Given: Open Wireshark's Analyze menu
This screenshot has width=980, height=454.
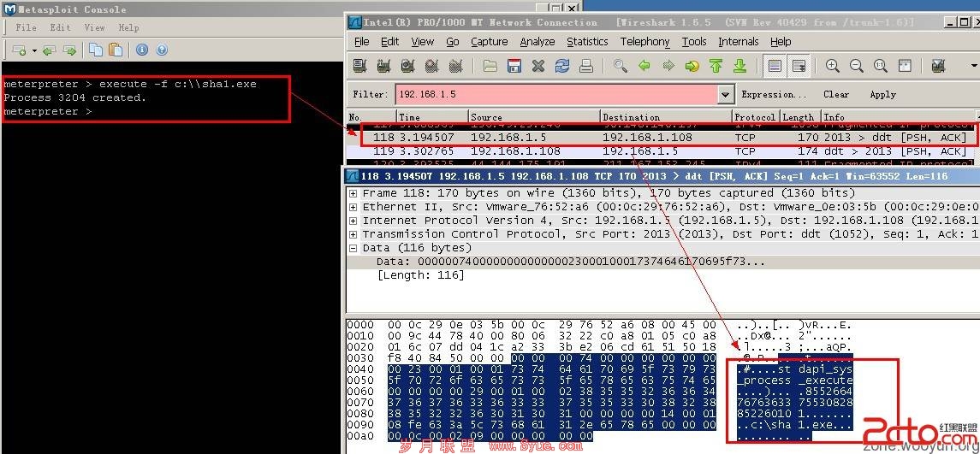Looking at the screenshot, I should (537, 42).
